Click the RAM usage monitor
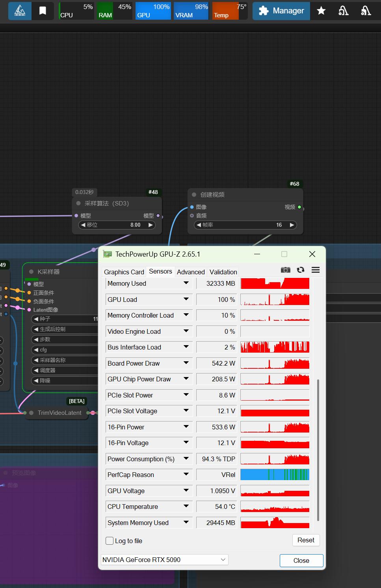Screen dimensions: 381x588 click(115, 11)
